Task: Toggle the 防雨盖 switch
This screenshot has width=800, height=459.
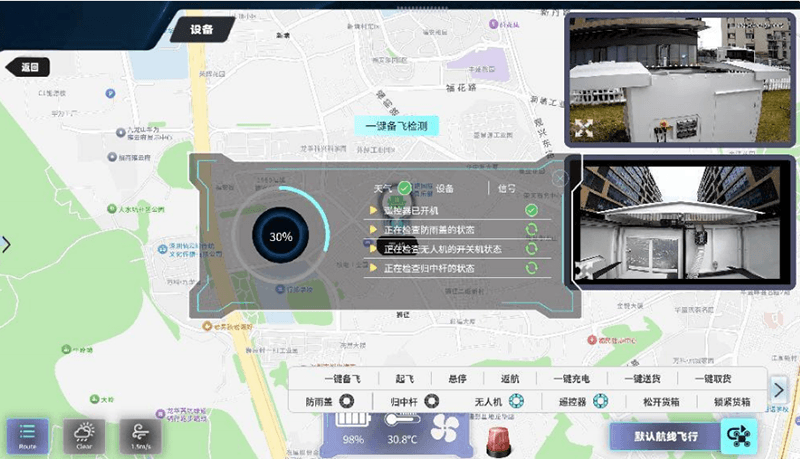Action: (347, 401)
